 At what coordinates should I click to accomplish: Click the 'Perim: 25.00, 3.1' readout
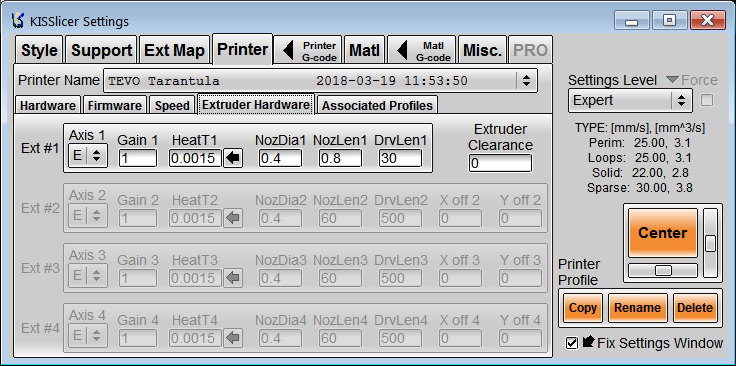pyautogui.click(x=639, y=143)
